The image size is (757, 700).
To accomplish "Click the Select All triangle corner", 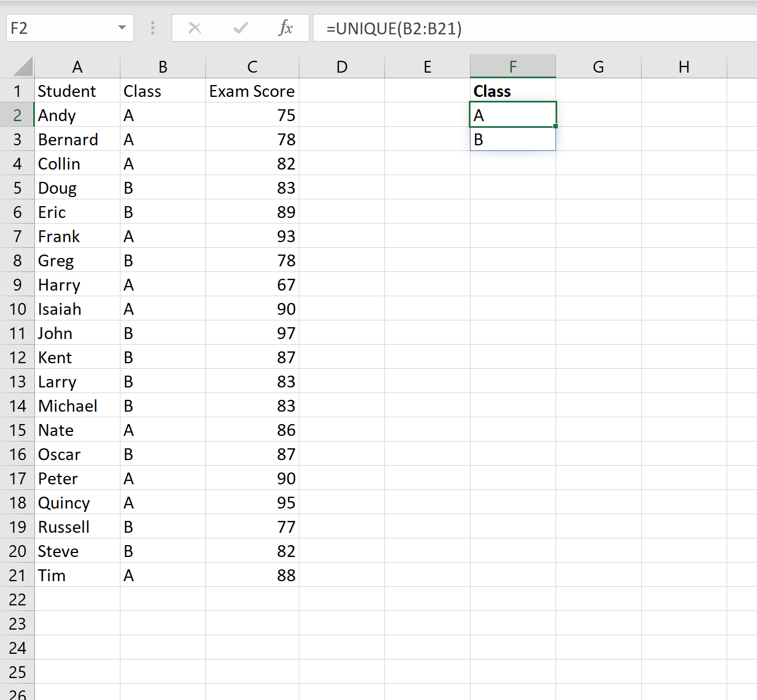I will 23,66.
